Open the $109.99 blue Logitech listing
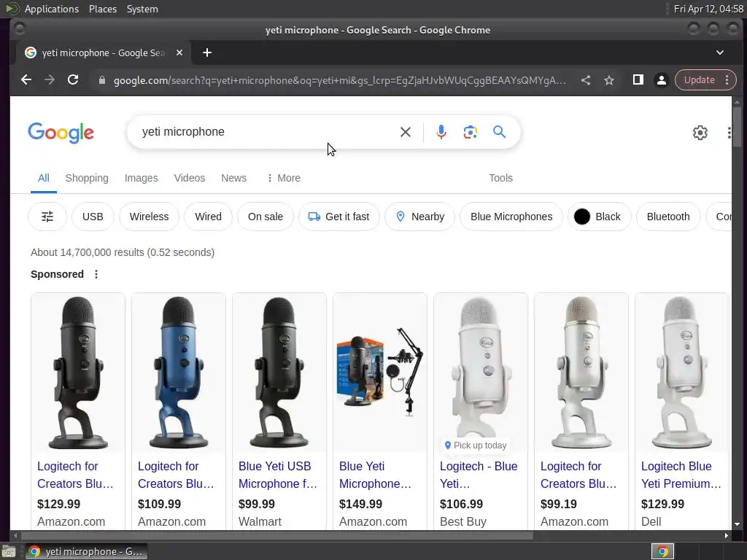 point(176,475)
